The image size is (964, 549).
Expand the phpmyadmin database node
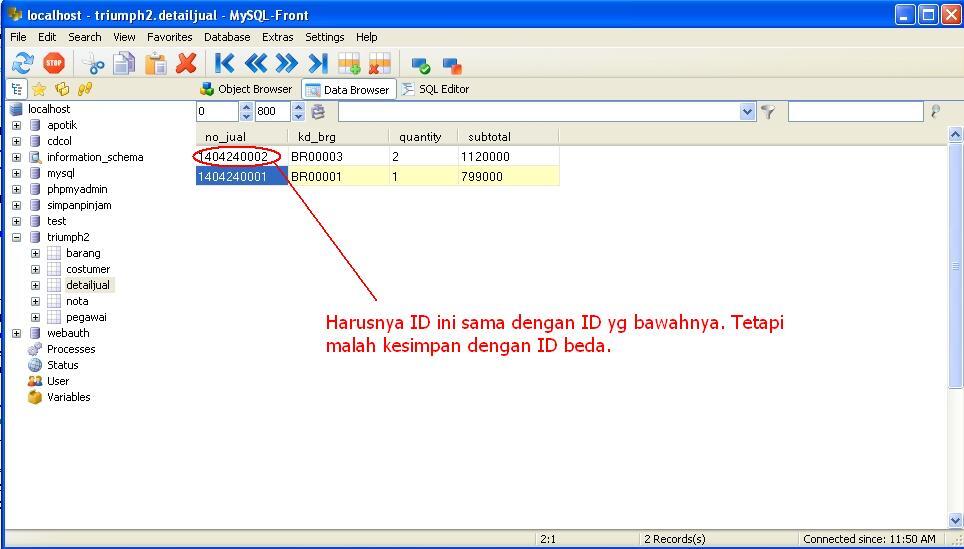pyautogui.click(x=17, y=189)
